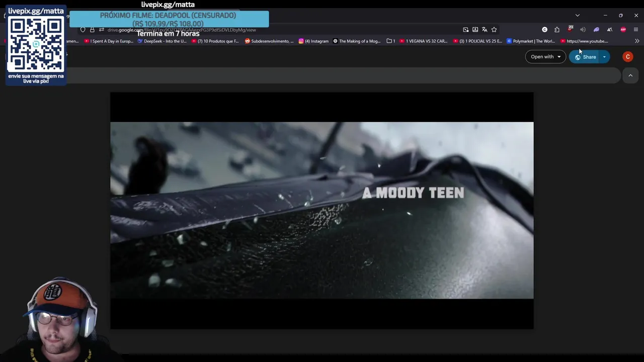Click the PRÓXIMO FILME: DEADPOOL banner
The width and height of the screenshot is (644, 362).
(x=169, y=19)
